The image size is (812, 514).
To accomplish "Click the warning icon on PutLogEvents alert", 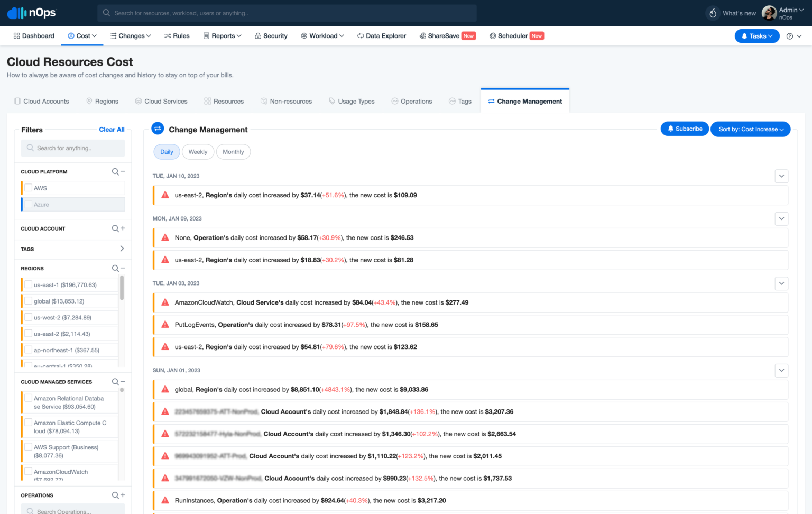I will (165, 325).
